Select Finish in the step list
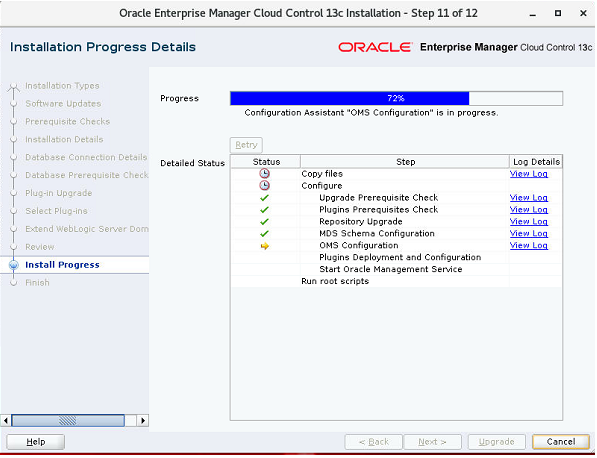The height and width of the screenshot is (458, 597). 37,282
